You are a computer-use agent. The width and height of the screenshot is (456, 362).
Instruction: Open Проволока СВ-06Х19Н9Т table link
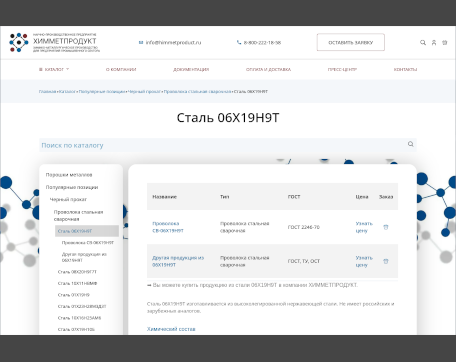pos(168,227)
